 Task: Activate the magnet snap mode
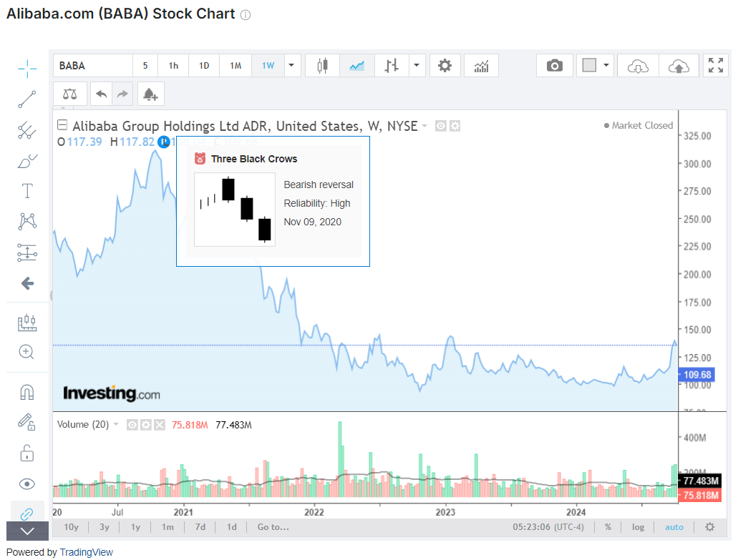pyautogui.click(x=27, y=393)
